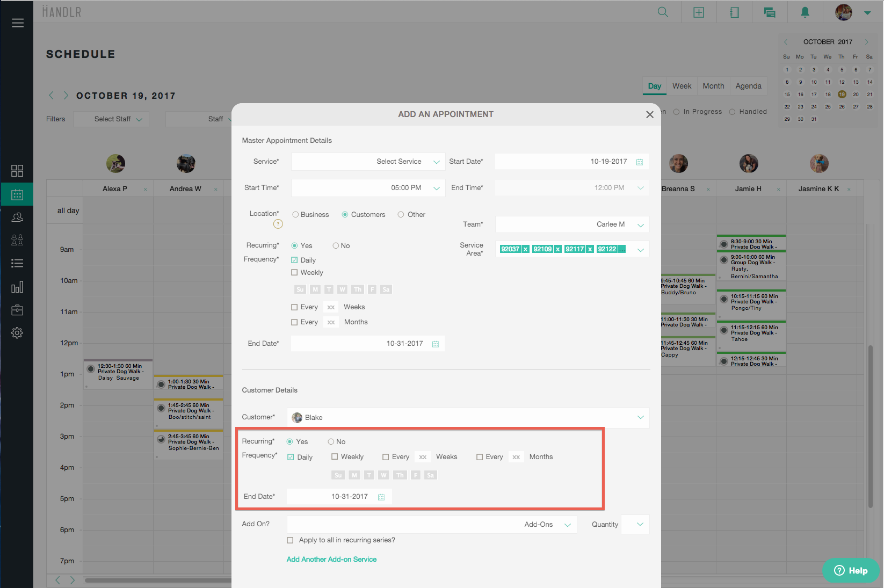
Task: Open the chat messages icon
Action: [x=769, y=12]
